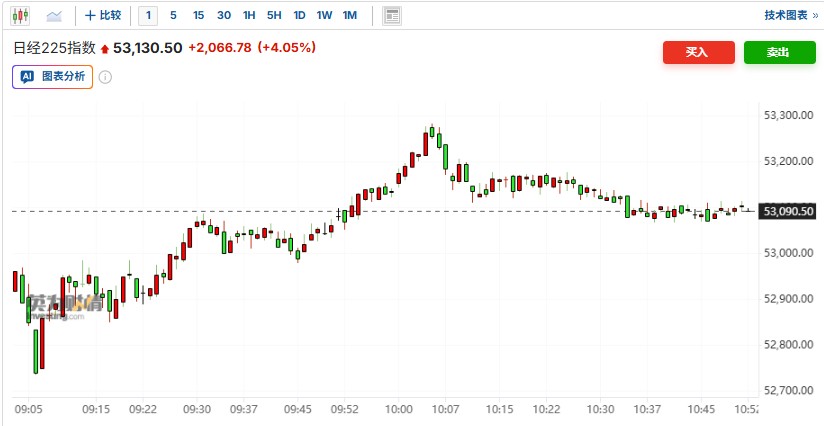Click the red up-arrow price indicator
824x426 pixels.
104,48
